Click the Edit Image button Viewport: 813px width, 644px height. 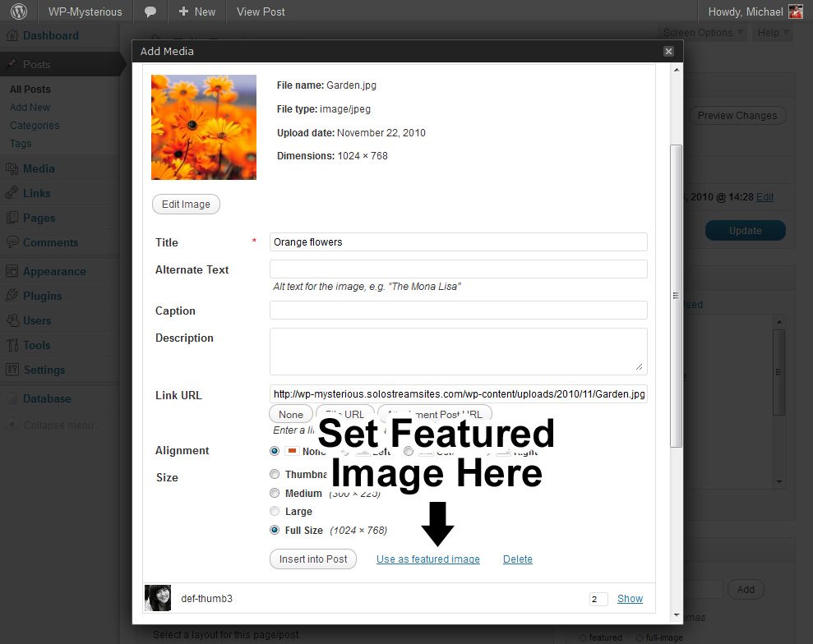click(x=186, y=205)
